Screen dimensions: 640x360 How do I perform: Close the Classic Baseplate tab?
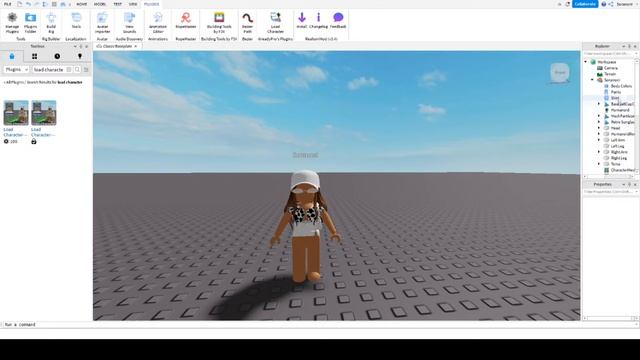[136, 47]
